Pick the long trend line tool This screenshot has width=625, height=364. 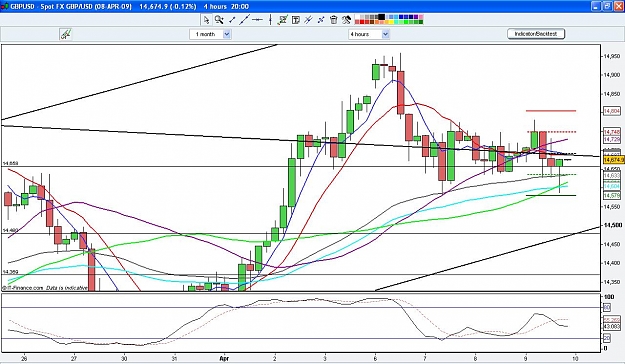click(x=244, y=20)
